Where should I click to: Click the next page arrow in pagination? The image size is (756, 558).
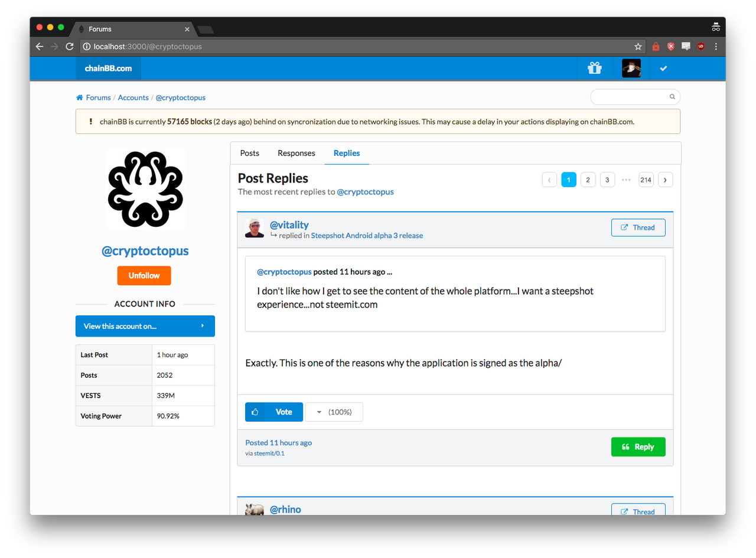click(666, 180)
